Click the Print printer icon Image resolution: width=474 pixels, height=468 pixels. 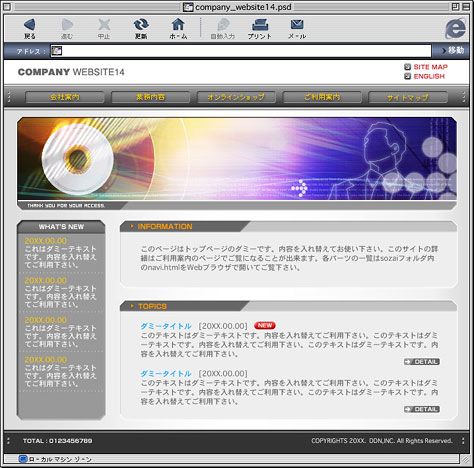coord(260,25)
